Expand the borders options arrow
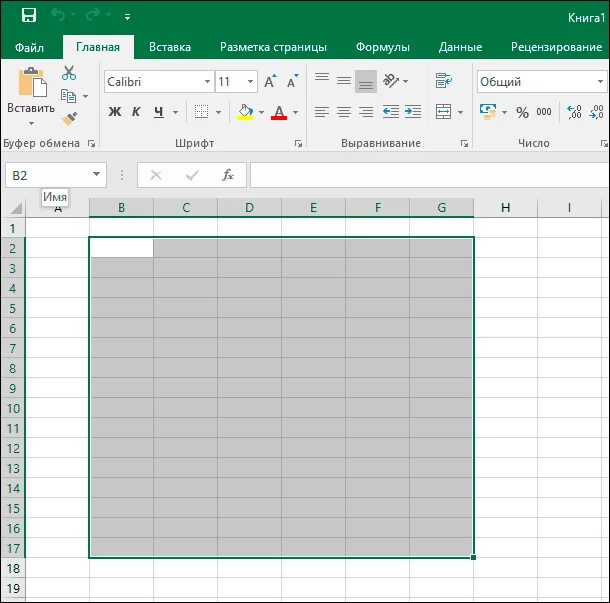 point(218,112)
